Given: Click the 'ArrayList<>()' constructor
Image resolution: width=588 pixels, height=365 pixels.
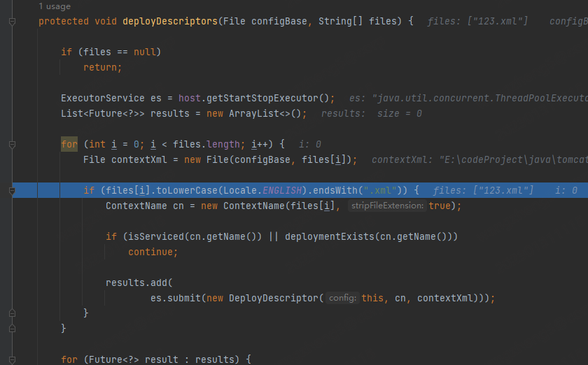Looking at the screenshot, I should [x=265, y=113].
